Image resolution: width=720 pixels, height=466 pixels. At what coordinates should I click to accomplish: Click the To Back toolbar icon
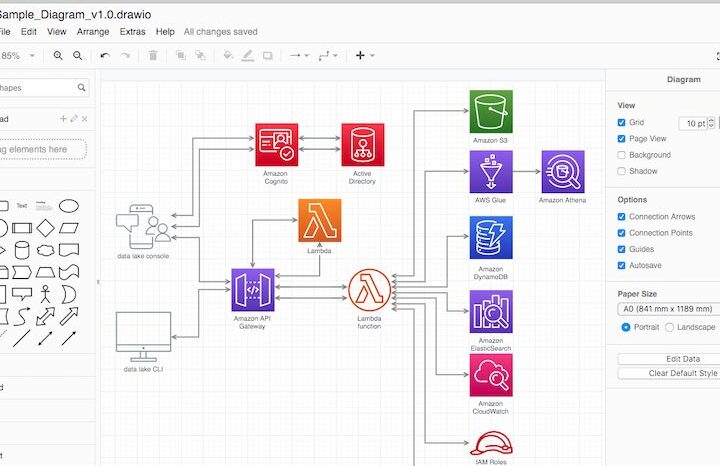coord(200,56)
